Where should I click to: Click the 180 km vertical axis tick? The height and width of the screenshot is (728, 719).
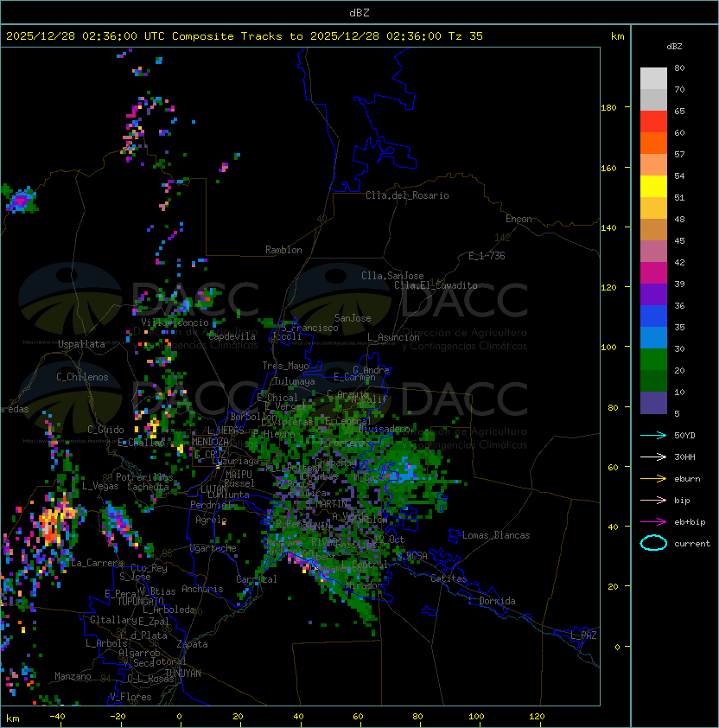pos(608,108)
